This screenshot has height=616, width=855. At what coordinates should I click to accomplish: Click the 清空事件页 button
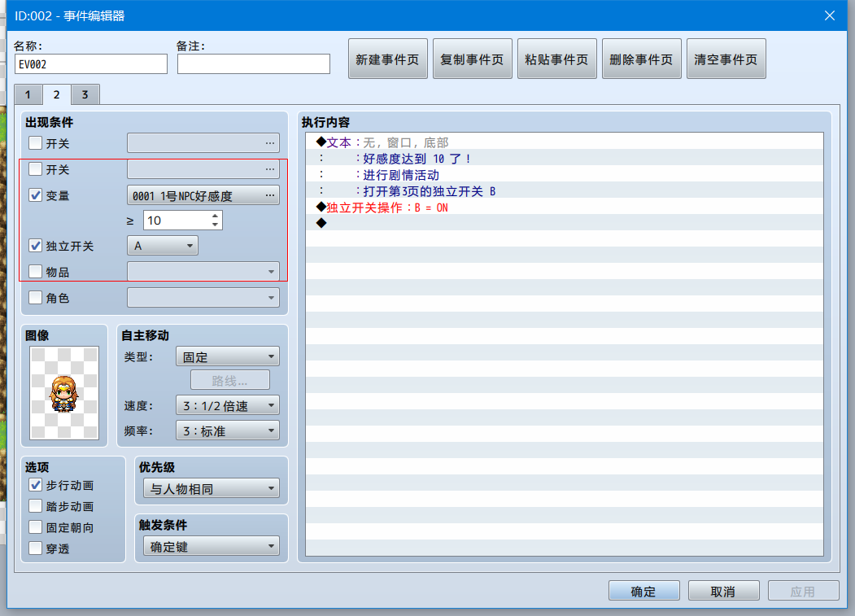click(726, 59)
